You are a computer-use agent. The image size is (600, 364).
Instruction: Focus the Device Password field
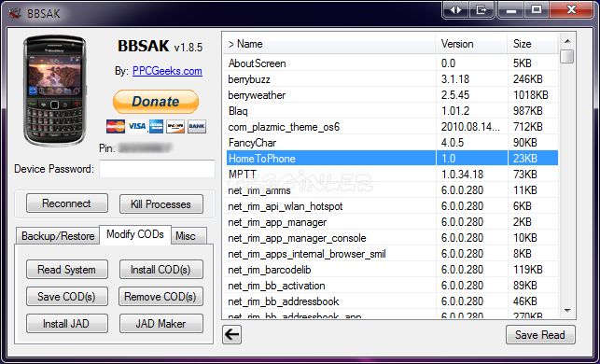157,169
